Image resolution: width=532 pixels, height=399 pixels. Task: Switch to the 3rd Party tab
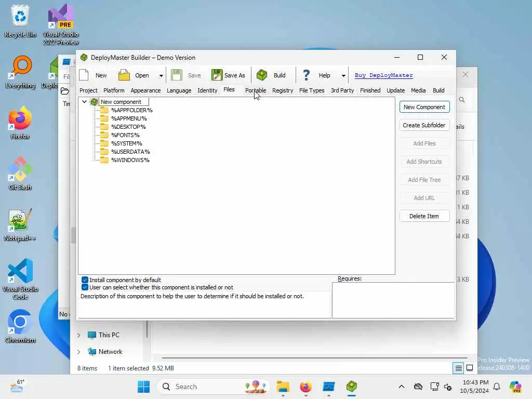tap(342, 90)
